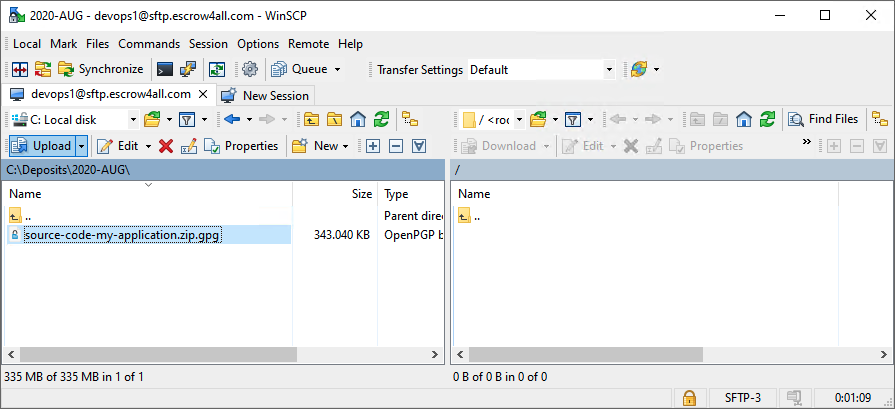Toggle remote directory tree icon
This screenshot has width=895, height=409.
click(880, 120)
